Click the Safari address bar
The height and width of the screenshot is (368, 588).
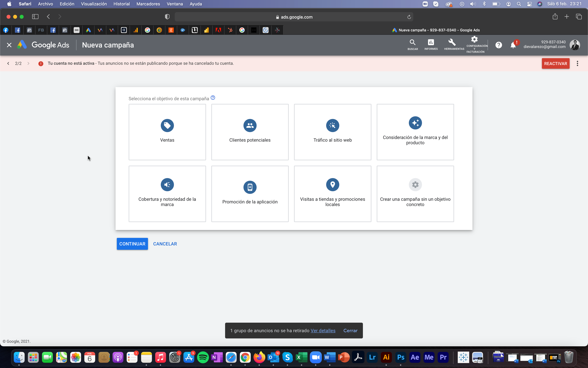pyautogui.click(x=294, y=17)
